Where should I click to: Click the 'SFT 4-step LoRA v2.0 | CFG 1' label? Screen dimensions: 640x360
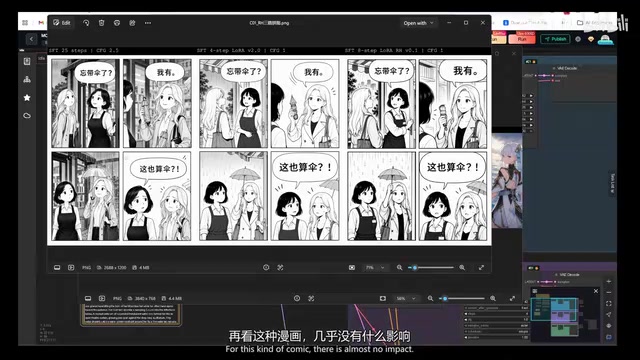click(241, 50)
